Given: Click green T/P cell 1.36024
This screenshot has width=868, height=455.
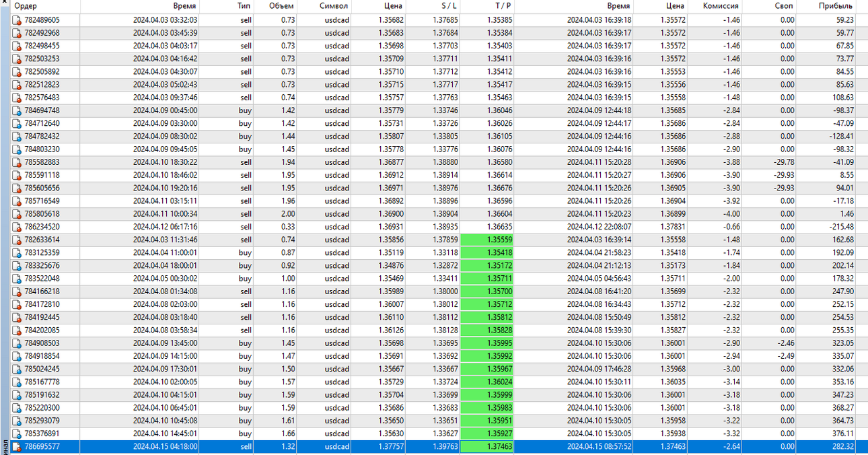Looking at the screenshot, I should tap(486, 382).
